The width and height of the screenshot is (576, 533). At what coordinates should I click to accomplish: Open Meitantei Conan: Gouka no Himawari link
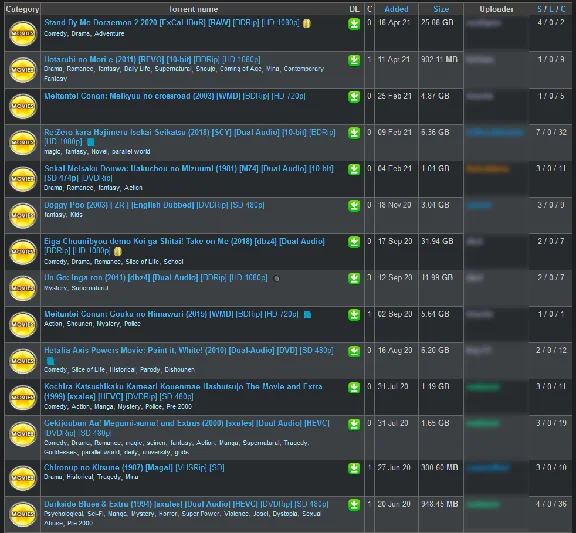[x=171, y=314]
